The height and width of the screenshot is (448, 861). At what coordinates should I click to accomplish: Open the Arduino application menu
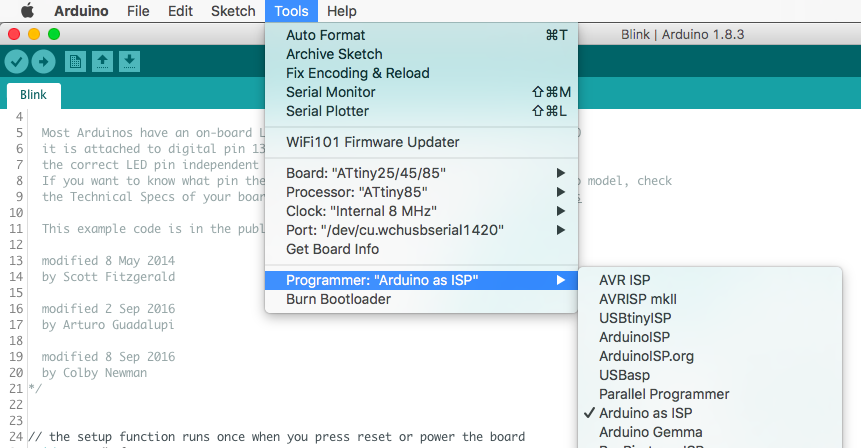pyautogui.click(x=81, y=11)
